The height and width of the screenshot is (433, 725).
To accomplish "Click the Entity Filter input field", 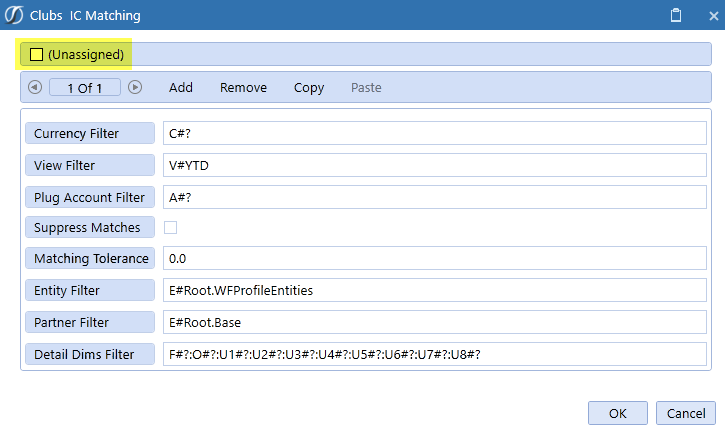I will (x=434, y=291).
